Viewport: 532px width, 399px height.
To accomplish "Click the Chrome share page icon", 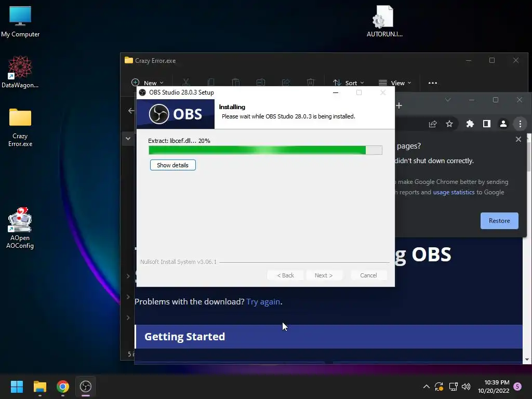I will point(433,124).
